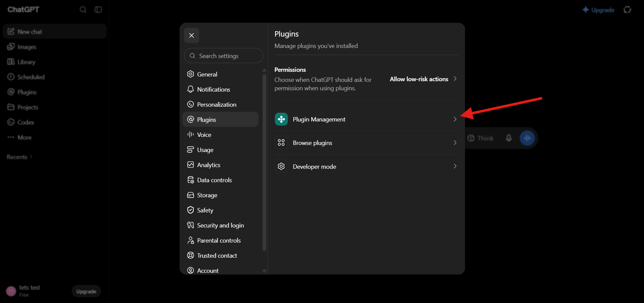The image size is (644, 303).
Task: Click the magnifier icon in Search settings
Action: [x=192, y=56]
